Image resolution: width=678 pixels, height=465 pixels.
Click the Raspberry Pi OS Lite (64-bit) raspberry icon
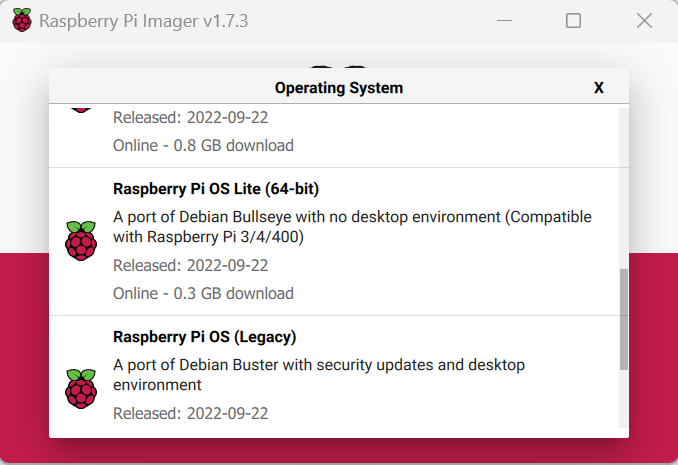click(81, 241)
